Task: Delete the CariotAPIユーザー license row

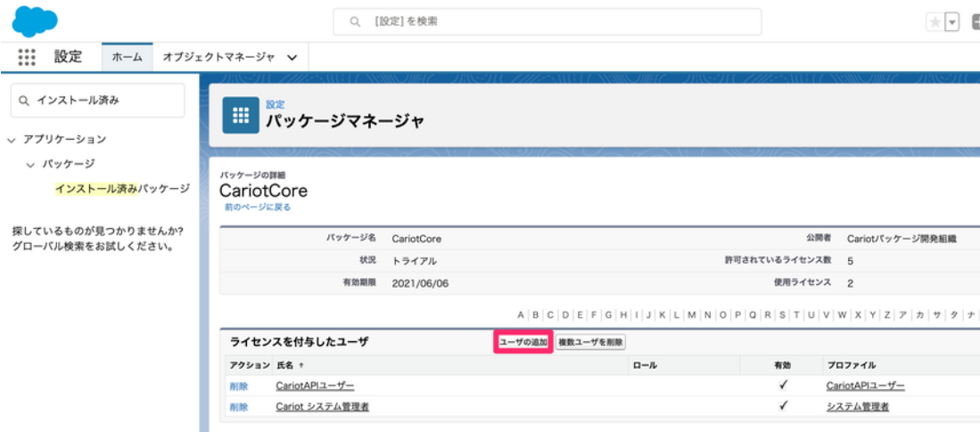Action: click(239, 386)
